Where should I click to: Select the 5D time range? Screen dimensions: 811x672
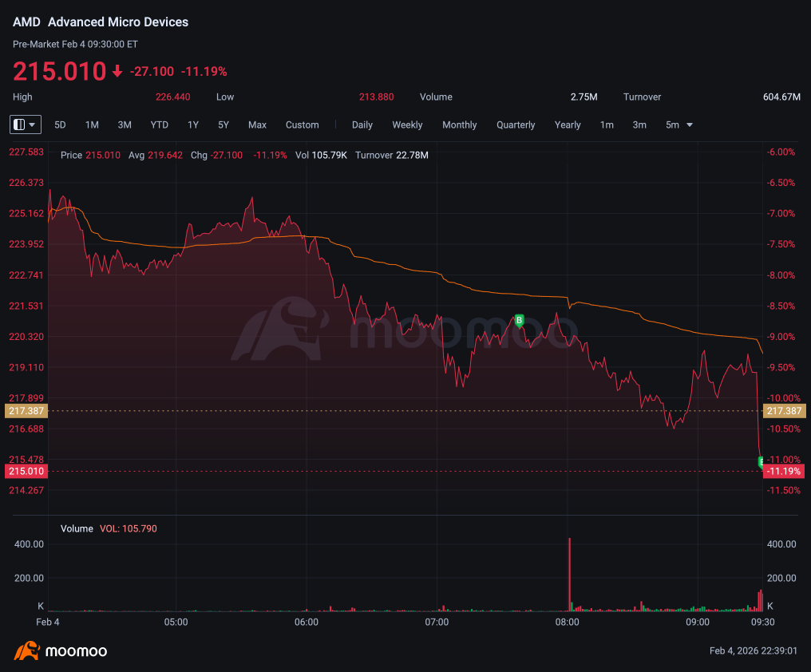pyautogui.click(x=60, y=125)
